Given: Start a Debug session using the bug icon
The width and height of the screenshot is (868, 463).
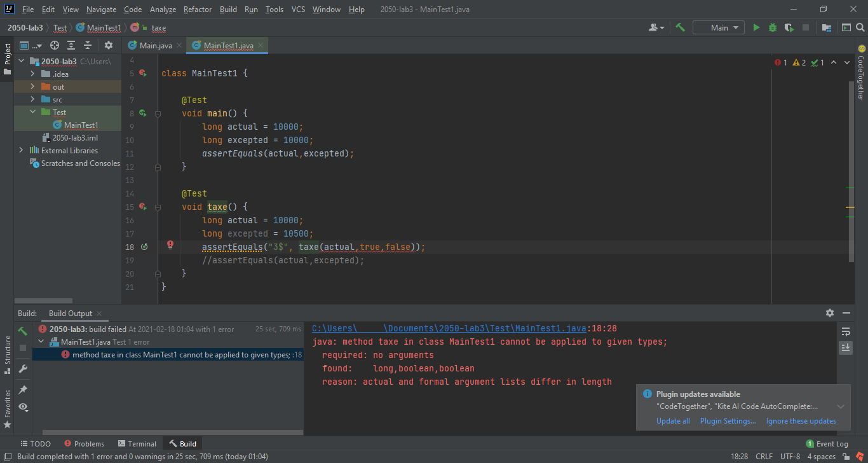Looking at the screenshot, I should (x=771, y=27).
